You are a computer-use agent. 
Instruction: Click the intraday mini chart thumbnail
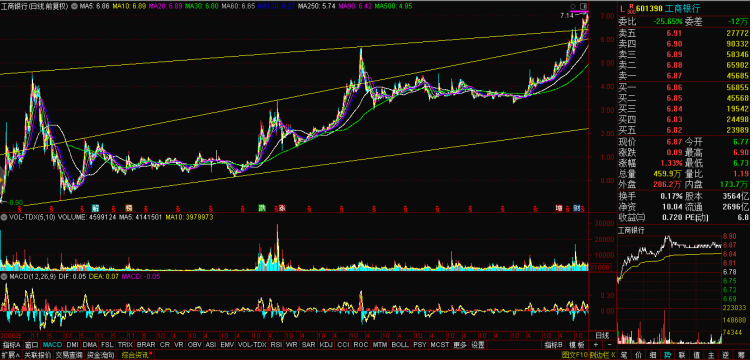(670, 288)
